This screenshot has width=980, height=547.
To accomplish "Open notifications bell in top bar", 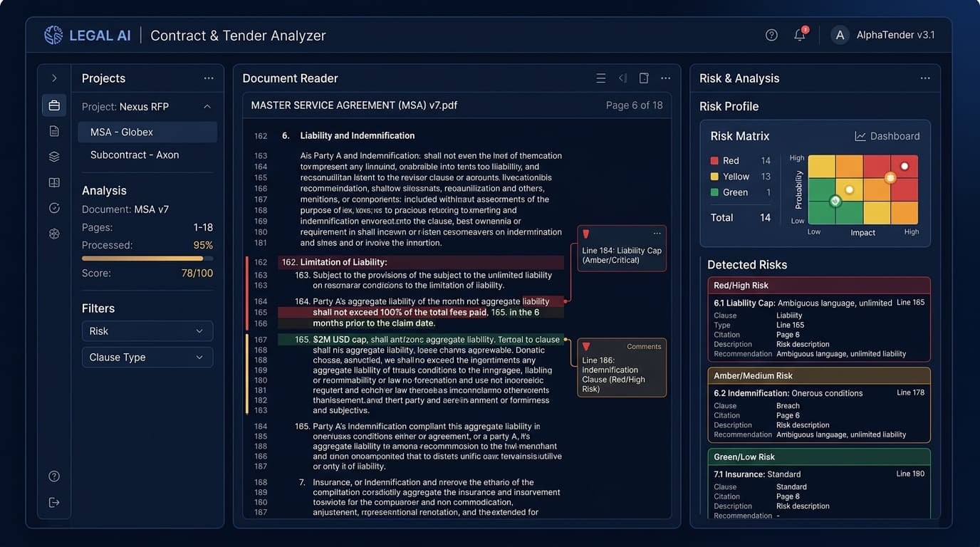I will click(x=800, y=35).
